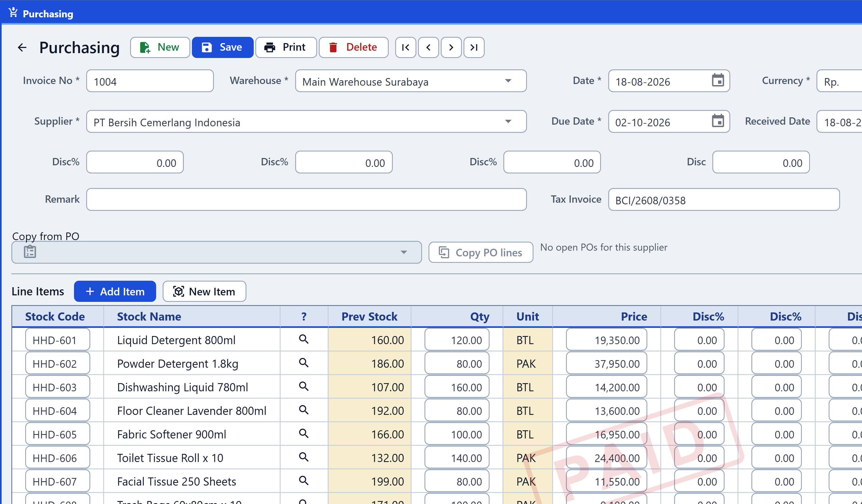Click Copy PO lines button
862x504 pixels.
pyautogui.click(x=481, y=252)
